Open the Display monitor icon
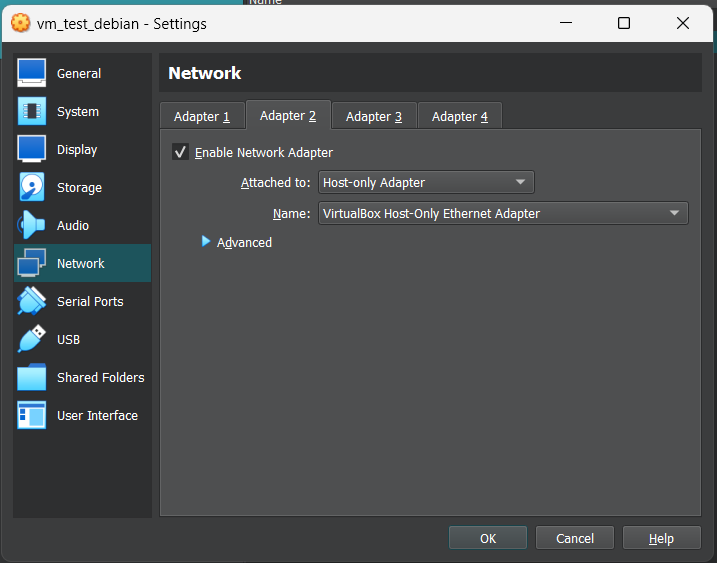This screenshot has height=563, width=717. (x=32, y=149)
